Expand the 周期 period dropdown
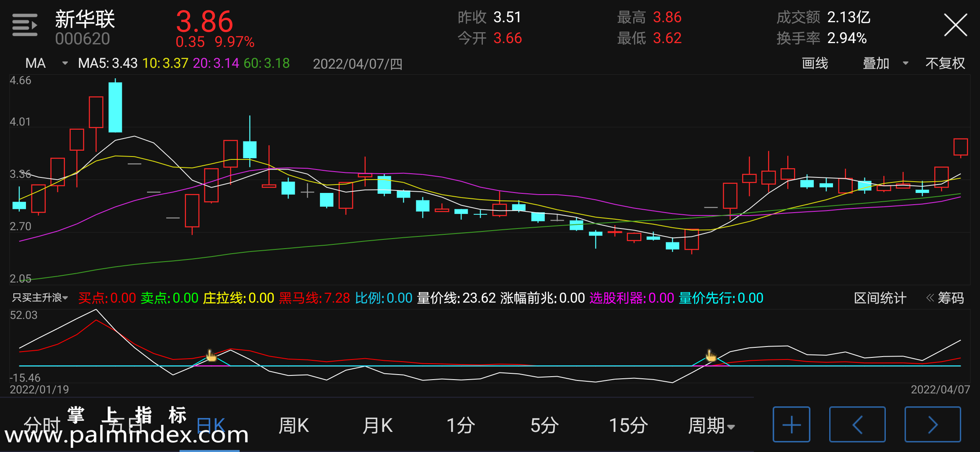The image size is (980, 452). tap(711, 426)
